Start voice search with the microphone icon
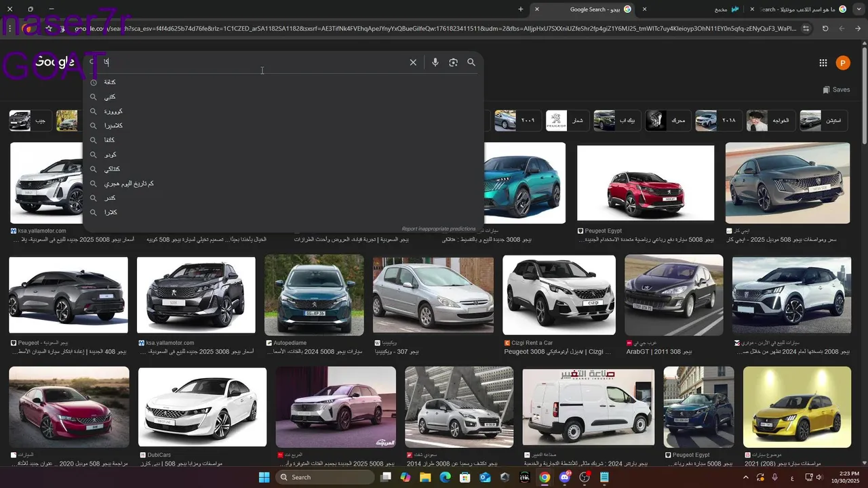This screenshot has width=868, height=488. point(435,62)
